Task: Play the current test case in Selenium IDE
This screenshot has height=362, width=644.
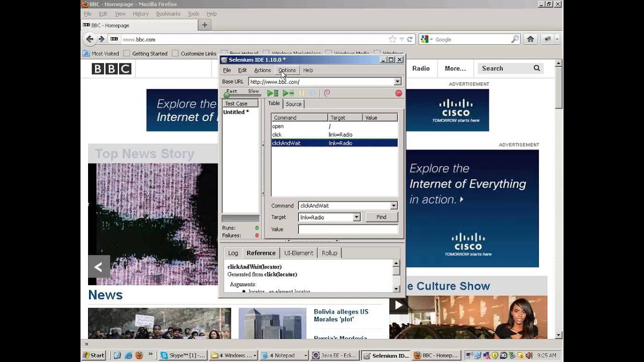Action: coord(288,93)
